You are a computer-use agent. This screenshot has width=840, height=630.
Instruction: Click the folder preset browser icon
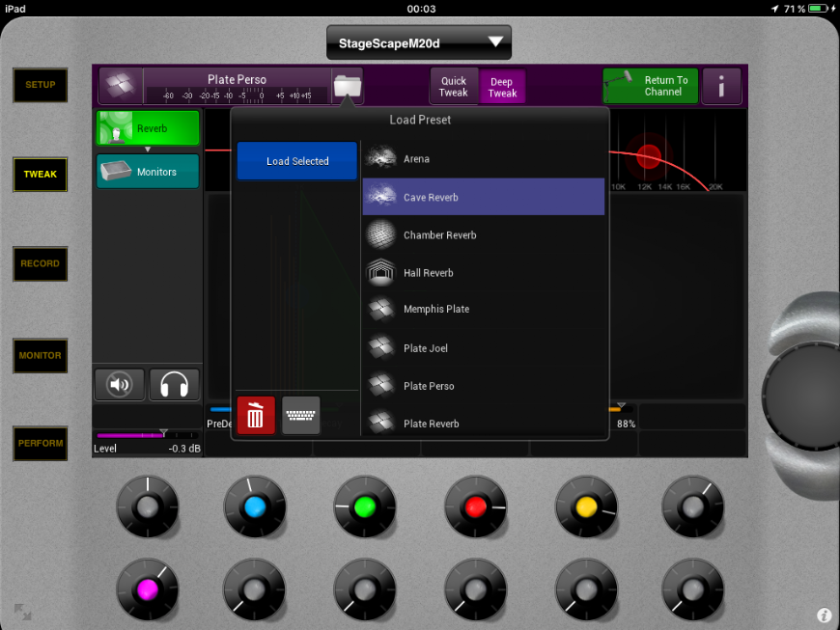point(347,87)
